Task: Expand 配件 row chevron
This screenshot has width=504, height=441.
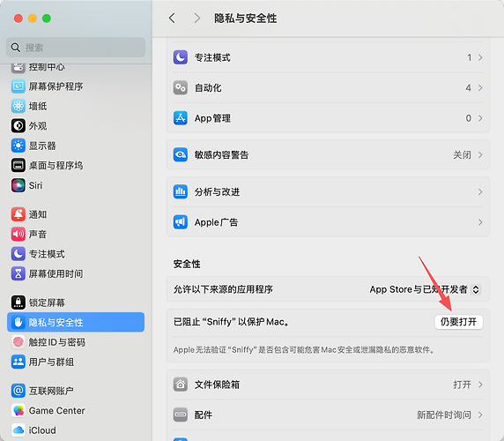Action: tap(480, 415)
